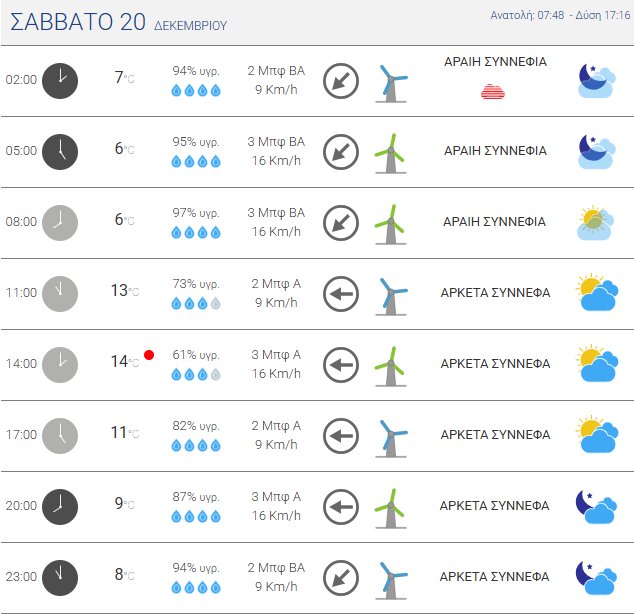
Task: Click the clock icon for 02:00
Action: click(x=60, y=80)
